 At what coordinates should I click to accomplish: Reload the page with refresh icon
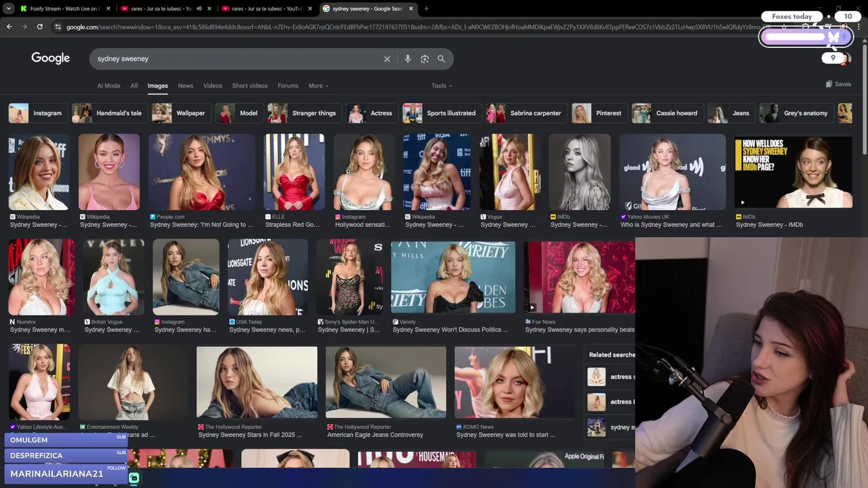click(40, 26)
